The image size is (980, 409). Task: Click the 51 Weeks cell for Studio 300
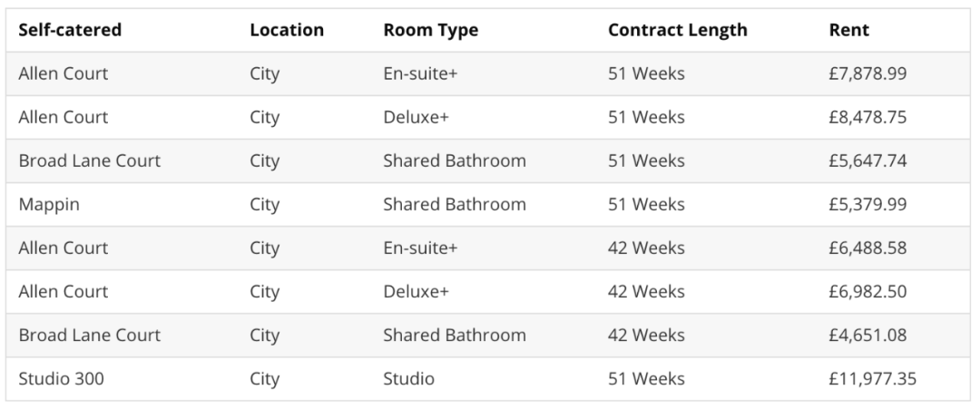click(x=646, y=379)
